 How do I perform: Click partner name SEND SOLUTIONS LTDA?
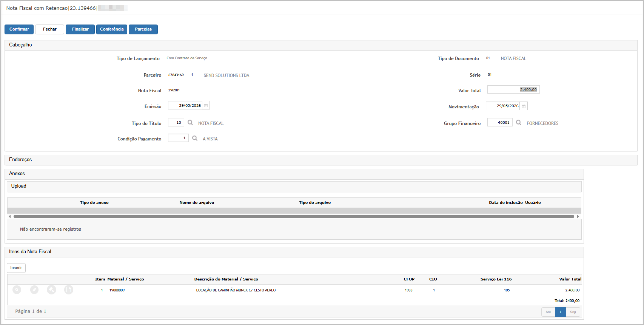(226, 75)
